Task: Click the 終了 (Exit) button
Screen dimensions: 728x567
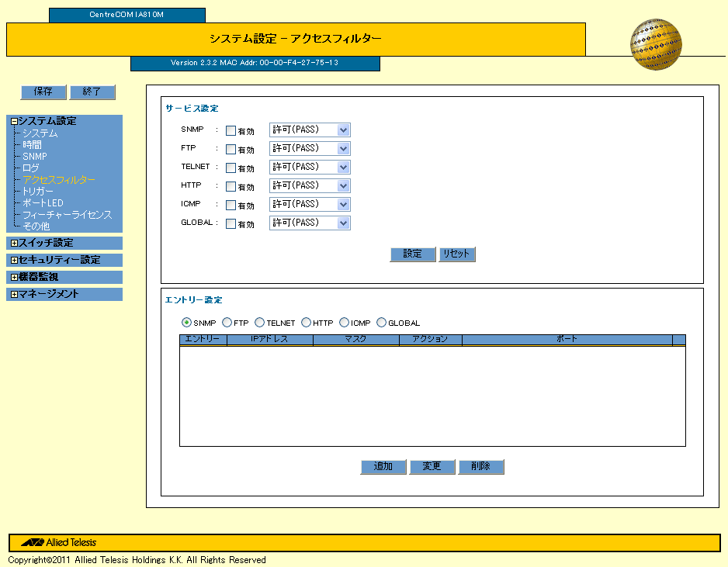Action: coord(92,92)
